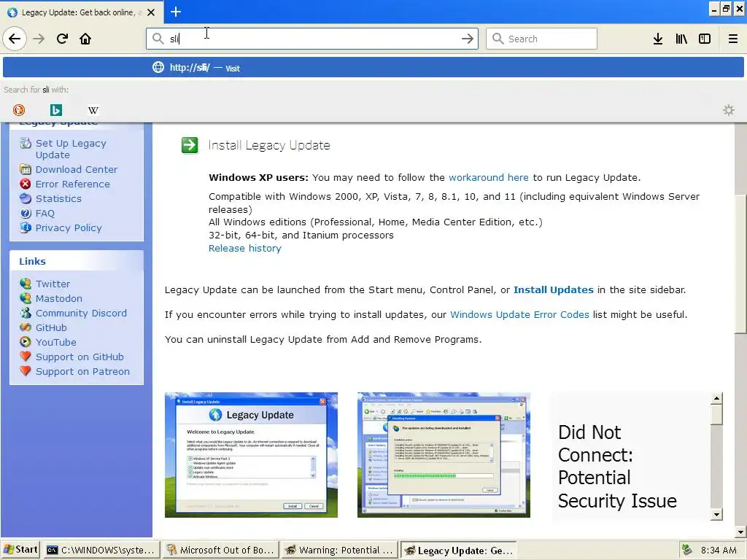
Task: Open the Download Center sidebar link
Action: (76, 169)
